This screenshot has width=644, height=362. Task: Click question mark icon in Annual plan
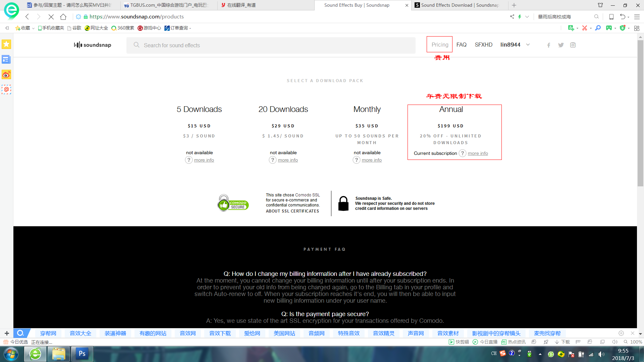[463, 154]
